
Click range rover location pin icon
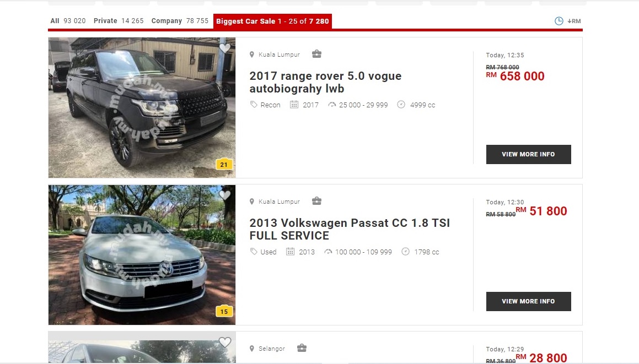click(x=252, y=55)
